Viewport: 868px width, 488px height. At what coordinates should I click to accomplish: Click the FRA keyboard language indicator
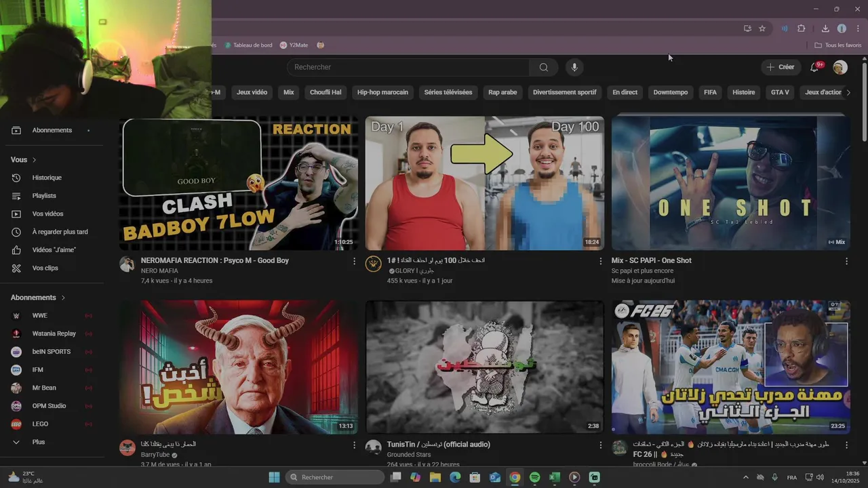792,477
